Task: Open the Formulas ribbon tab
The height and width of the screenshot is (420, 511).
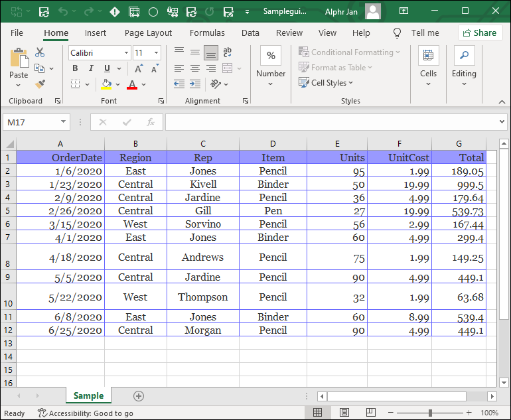Action: point(207,33)
